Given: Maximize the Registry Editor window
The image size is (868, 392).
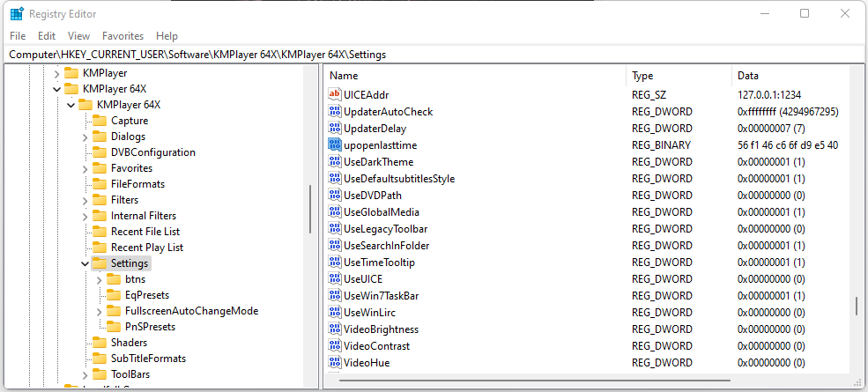Looking at the screenshot, I should coord(805,14).
